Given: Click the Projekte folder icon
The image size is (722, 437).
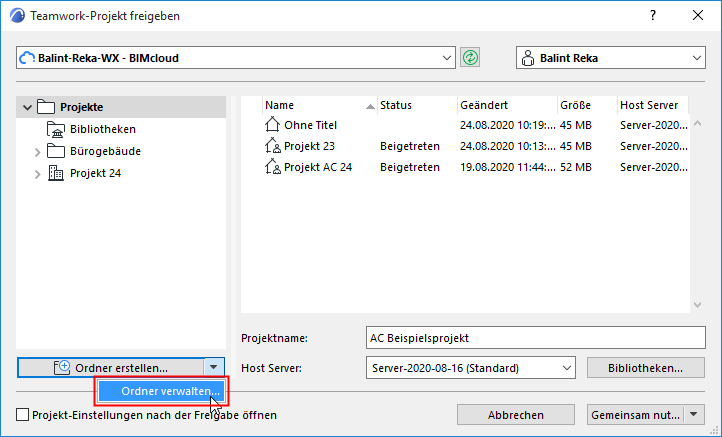Looking at the screenshot, I should (46, 107).
